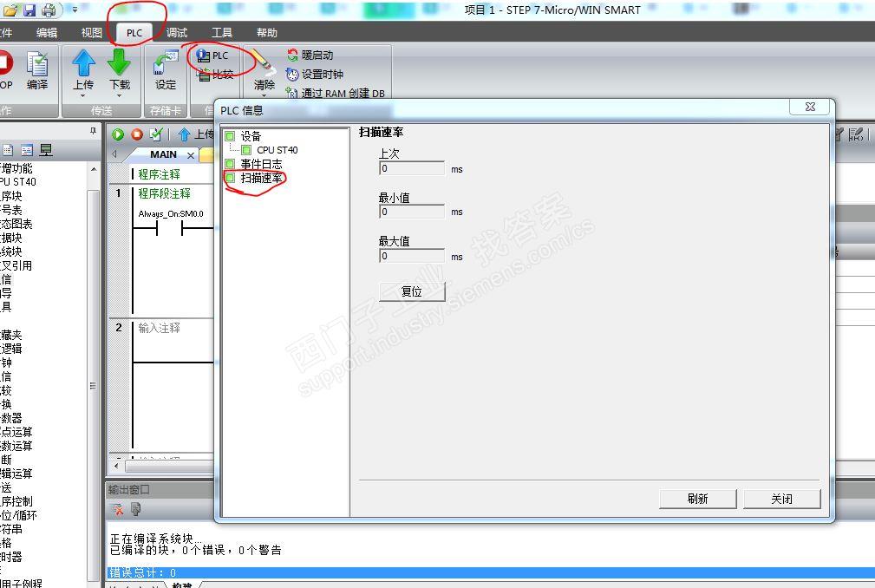Open the 调试 ribbon tab
Screen dimensions: 875x588
click(x=177, y=33)
